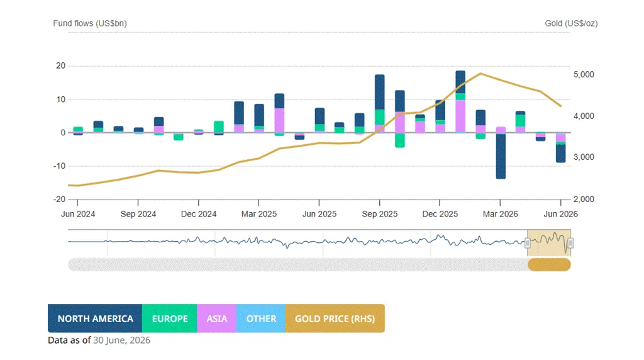
Task: Toggle the North America legend series
Action: (x=95, y=318)
